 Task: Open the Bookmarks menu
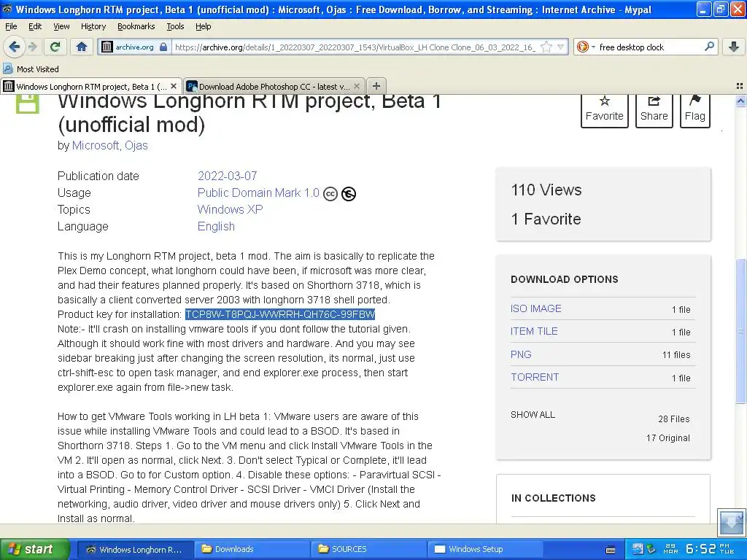pyautogui.click(x=136, y=26)
